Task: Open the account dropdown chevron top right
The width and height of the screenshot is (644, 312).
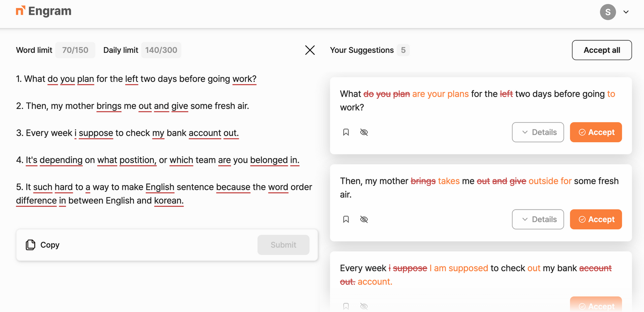Action: (x=626, y=12)
